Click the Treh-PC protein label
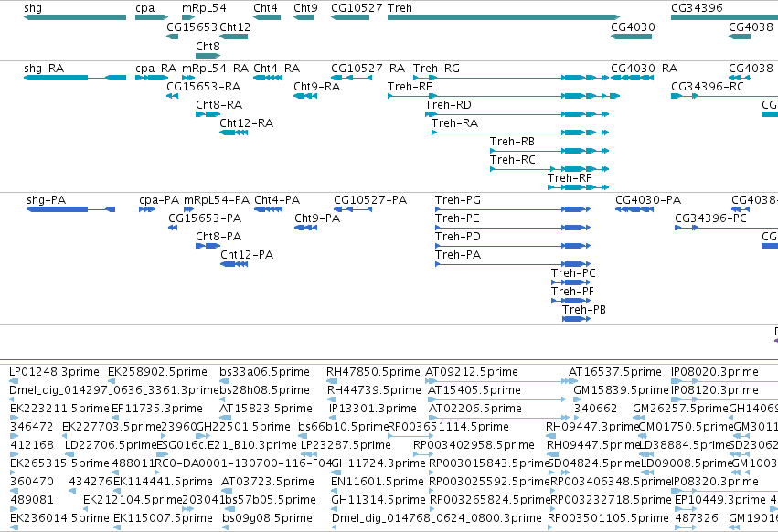The image size is (778, 532). [573, 274]
